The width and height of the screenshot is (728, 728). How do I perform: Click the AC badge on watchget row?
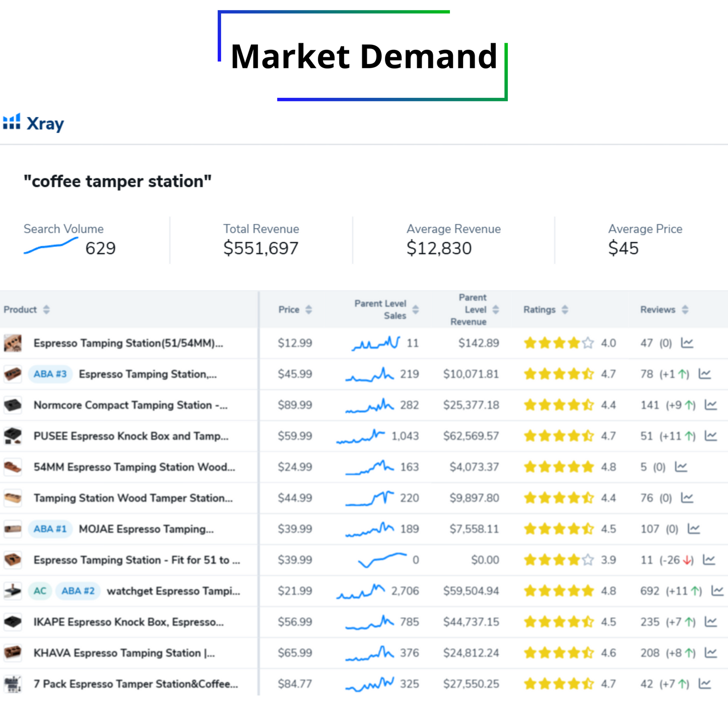pyautogui.click(x=40, y=591)
